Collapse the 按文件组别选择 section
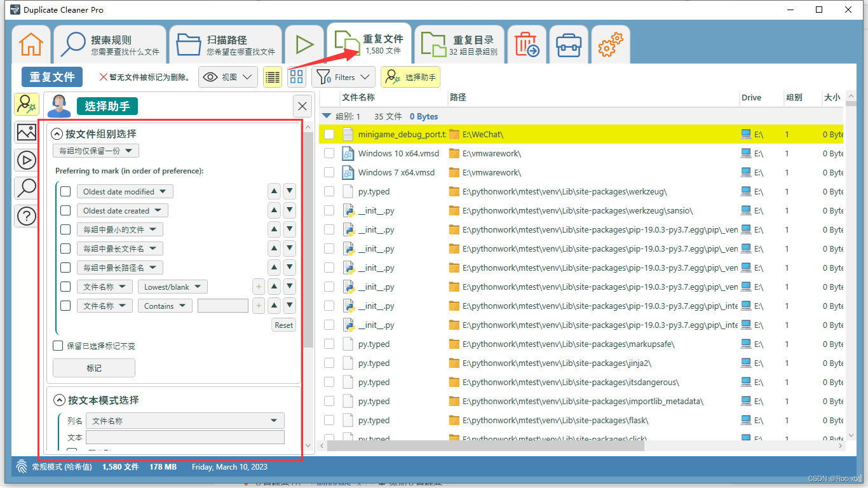 click(58, 134)
